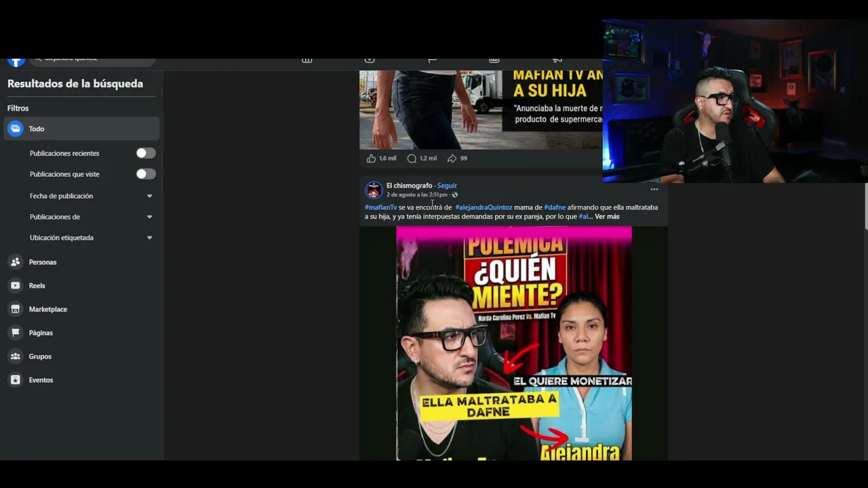
Task: Follow El chismografo with Seguir
Action: pyautogui.click(x=447, y=186)
